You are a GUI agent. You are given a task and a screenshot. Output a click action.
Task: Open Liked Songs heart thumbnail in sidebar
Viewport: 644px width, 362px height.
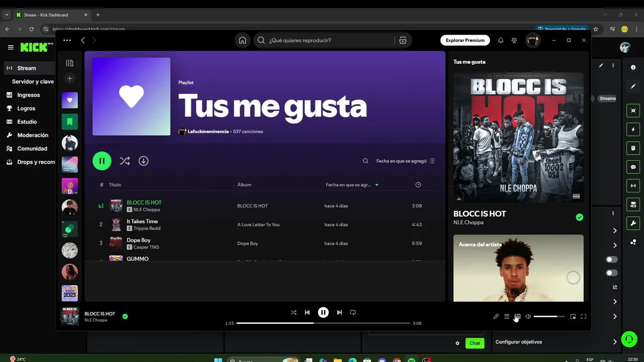[70, 100]
